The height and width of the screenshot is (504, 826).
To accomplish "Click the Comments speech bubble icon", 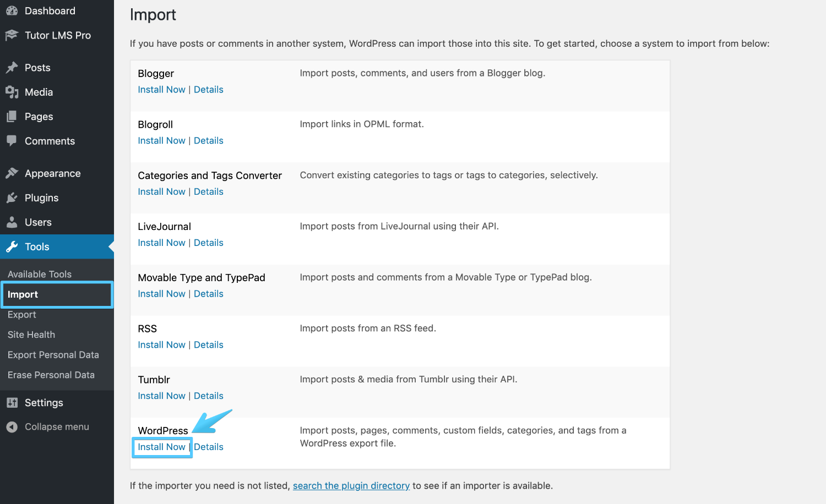I will [12, 141].
